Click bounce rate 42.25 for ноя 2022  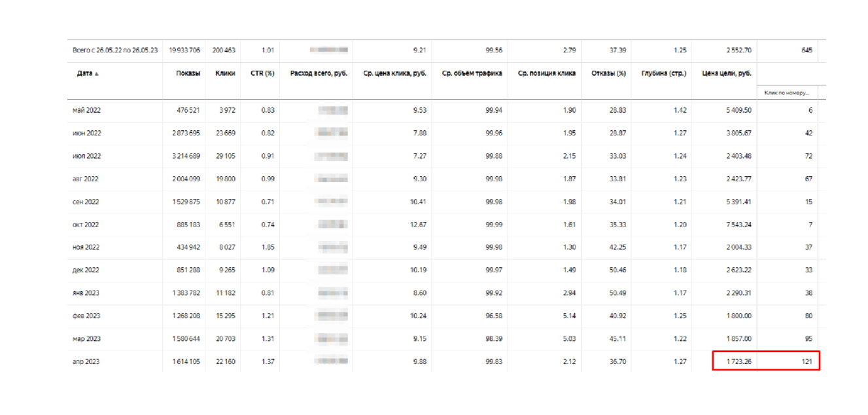(618, 247)
